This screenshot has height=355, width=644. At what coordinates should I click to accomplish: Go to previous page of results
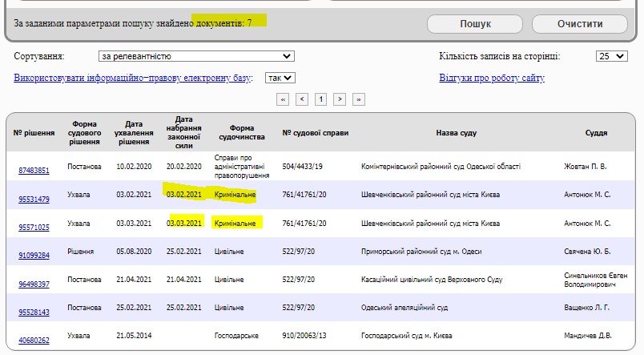(302, 99)
